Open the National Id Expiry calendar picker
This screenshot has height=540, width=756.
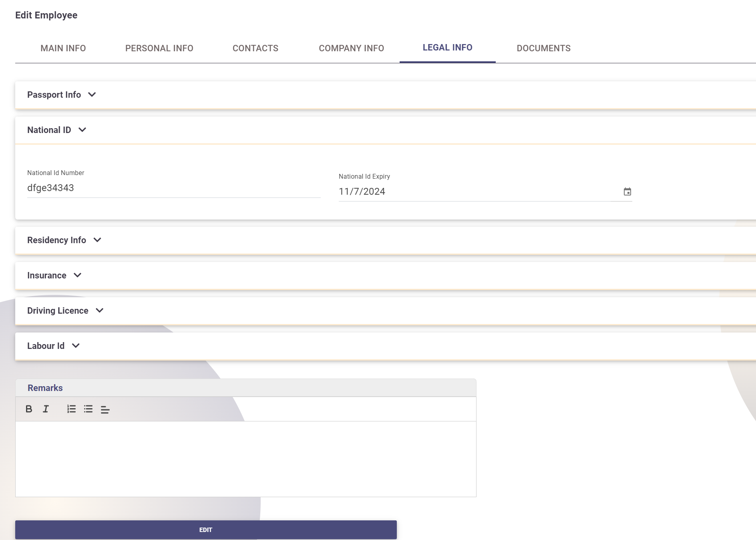[627, 192]
